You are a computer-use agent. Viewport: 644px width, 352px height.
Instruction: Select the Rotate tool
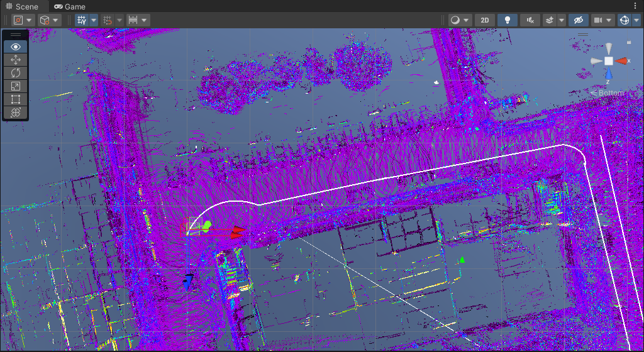click(x=16, y=73)
